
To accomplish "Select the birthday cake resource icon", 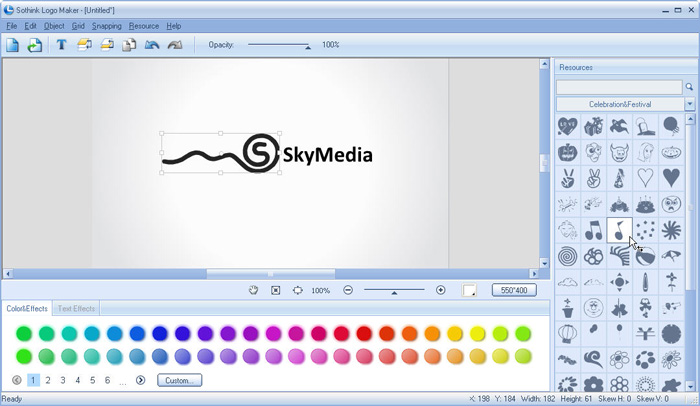I will (645, 205).
